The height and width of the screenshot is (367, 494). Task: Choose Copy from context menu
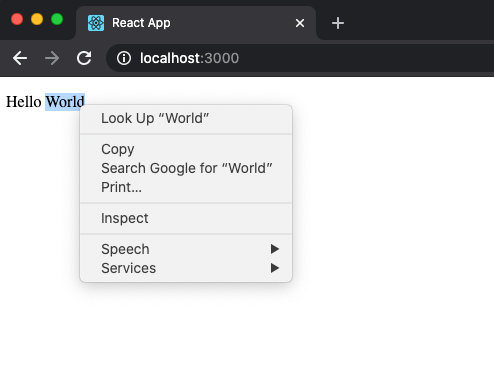(x=186, y=149)
